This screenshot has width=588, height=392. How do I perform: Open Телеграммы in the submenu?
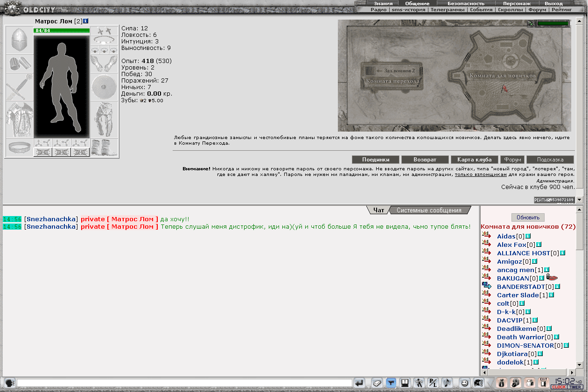[447, 9]
